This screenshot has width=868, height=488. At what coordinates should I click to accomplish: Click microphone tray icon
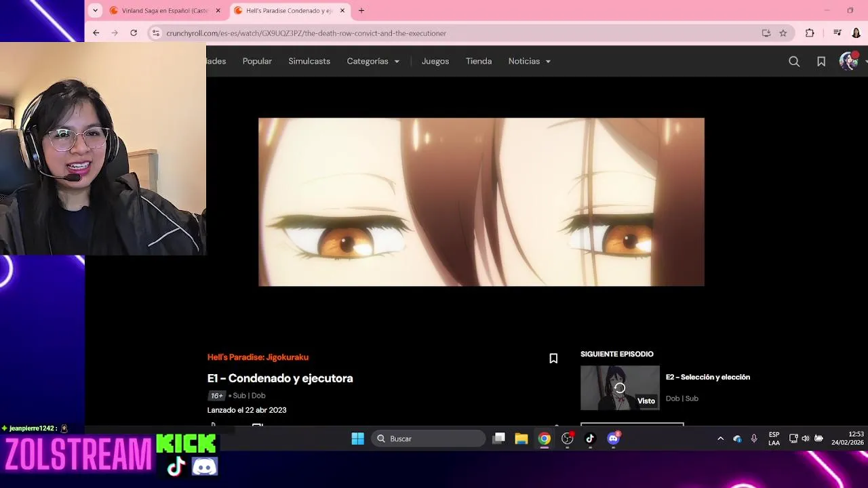coord(754,439)
